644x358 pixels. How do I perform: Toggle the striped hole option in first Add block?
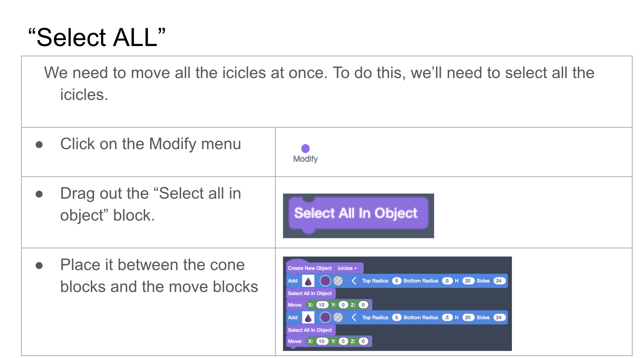[x=338, y=281]
